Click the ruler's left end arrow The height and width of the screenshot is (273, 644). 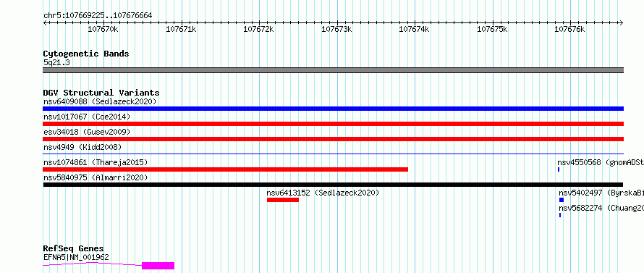(x=45, y=22)
